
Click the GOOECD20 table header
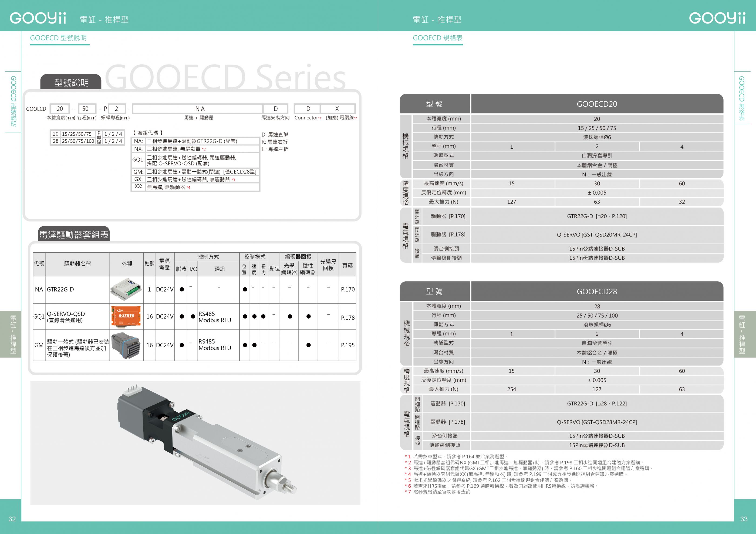(597, 104)
